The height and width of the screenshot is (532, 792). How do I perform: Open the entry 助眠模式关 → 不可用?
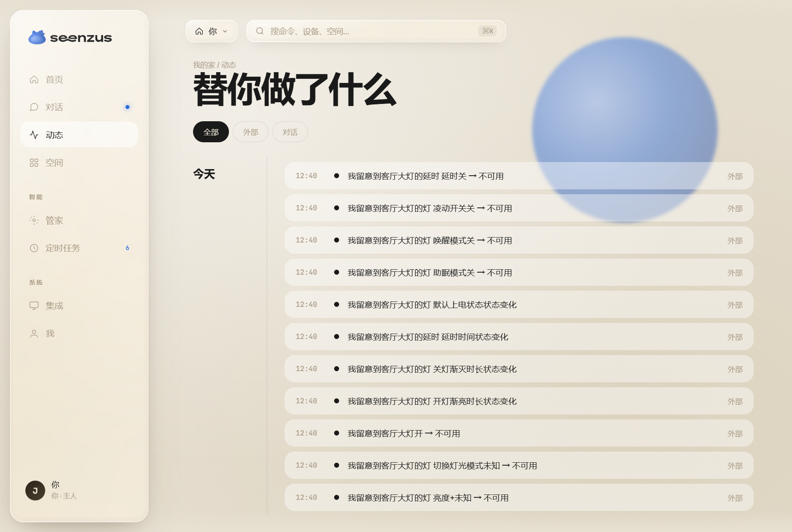[519, 273]
